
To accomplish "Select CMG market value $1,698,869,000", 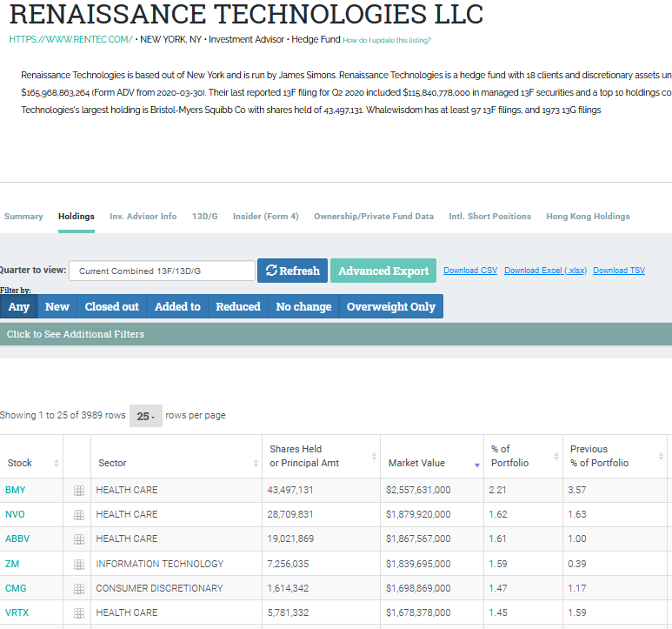I will [418, 589].
